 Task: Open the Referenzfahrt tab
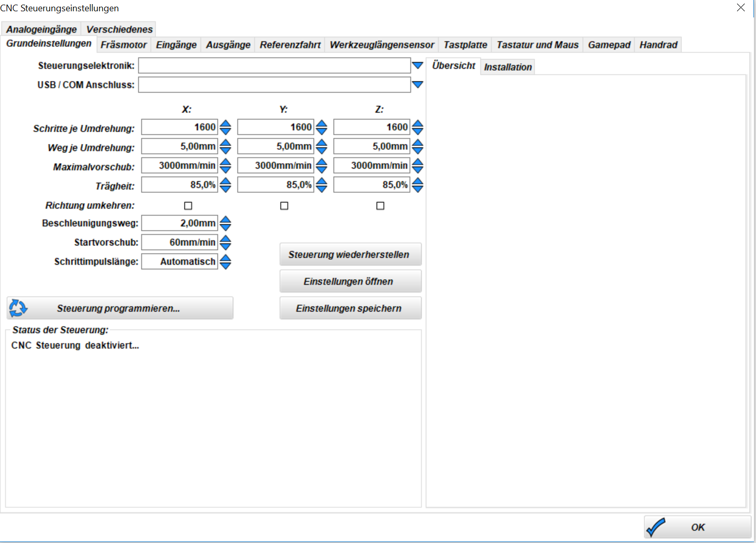pyautogui.click(x=290, y=45)
